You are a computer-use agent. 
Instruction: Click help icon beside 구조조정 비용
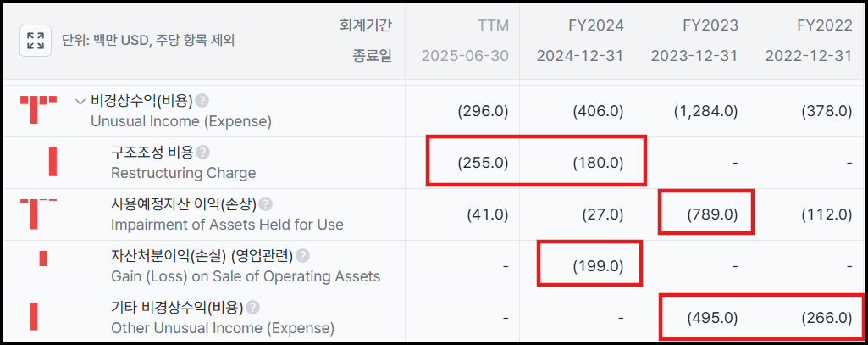tap(203, 153)
